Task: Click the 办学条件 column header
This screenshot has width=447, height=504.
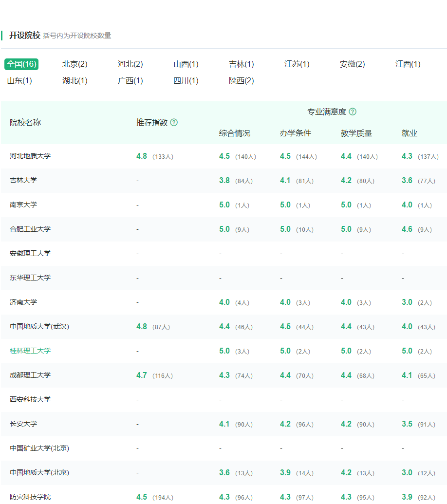Action: tap(296, 133)
